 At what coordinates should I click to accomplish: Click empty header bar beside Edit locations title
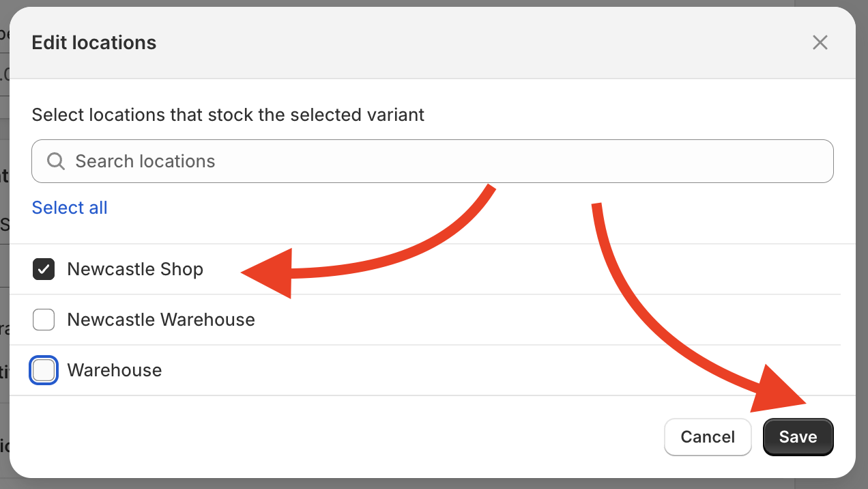(478, 42)
